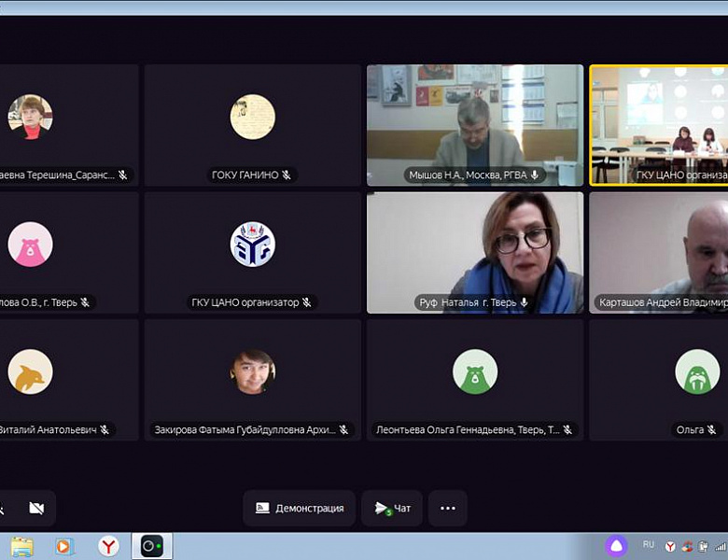Click muted mic icon next to ГОКУ ГАНИНО
This screenshot has height=560, width=728.
[287, 175]
